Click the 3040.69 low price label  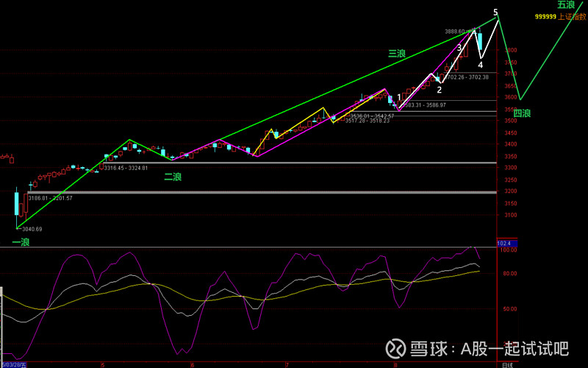(x=32, y=229)
